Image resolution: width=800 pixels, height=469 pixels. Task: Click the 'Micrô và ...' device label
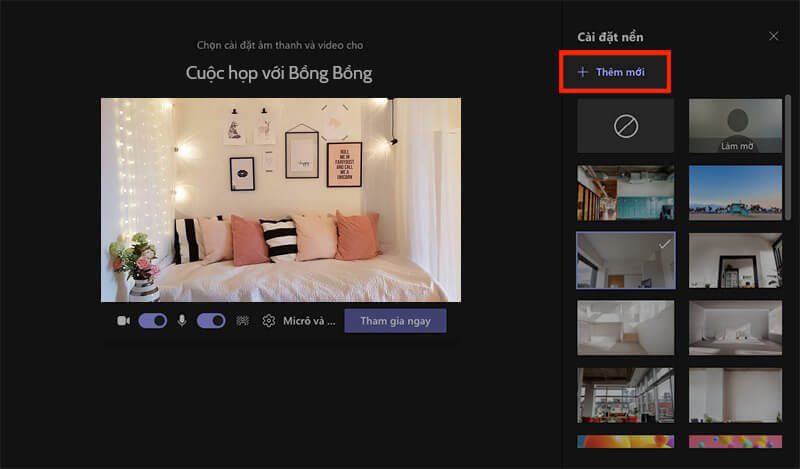[x=309, y=321]
